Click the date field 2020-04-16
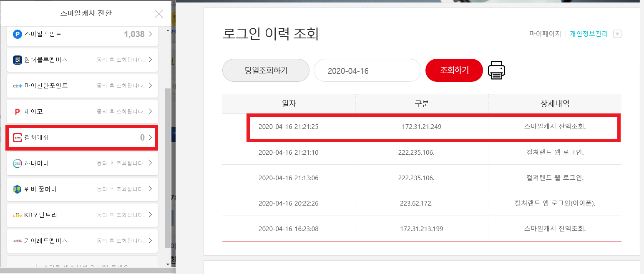This screenshot has width=644, height=274. (x=367, y=70)
